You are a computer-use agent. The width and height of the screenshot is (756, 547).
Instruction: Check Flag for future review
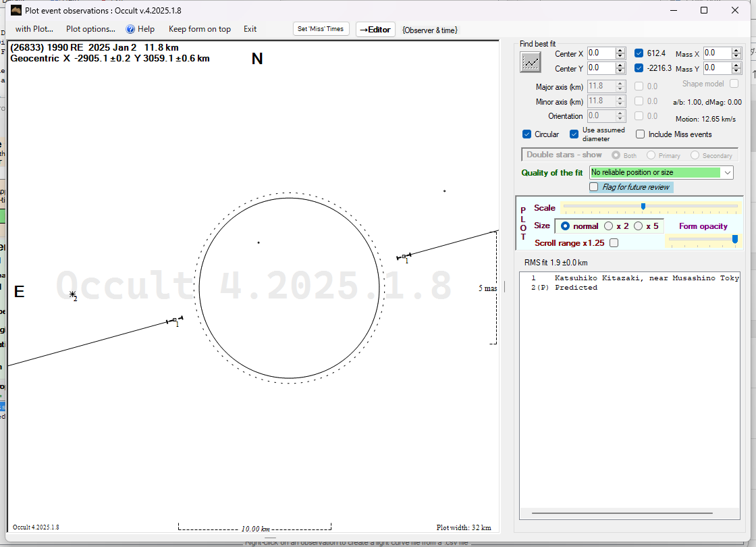click(x=594, y=187)
